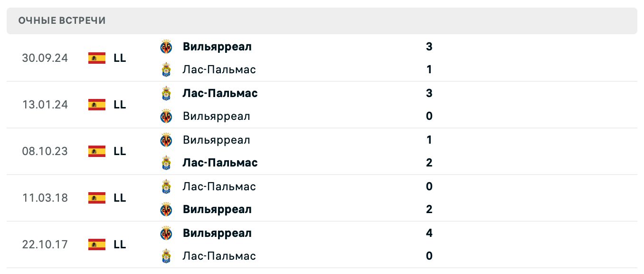Viewport: 644px width, 274px height.
Task: Click the Villarreal badge in the 13.01.24 row
Action: pos(167,116)
